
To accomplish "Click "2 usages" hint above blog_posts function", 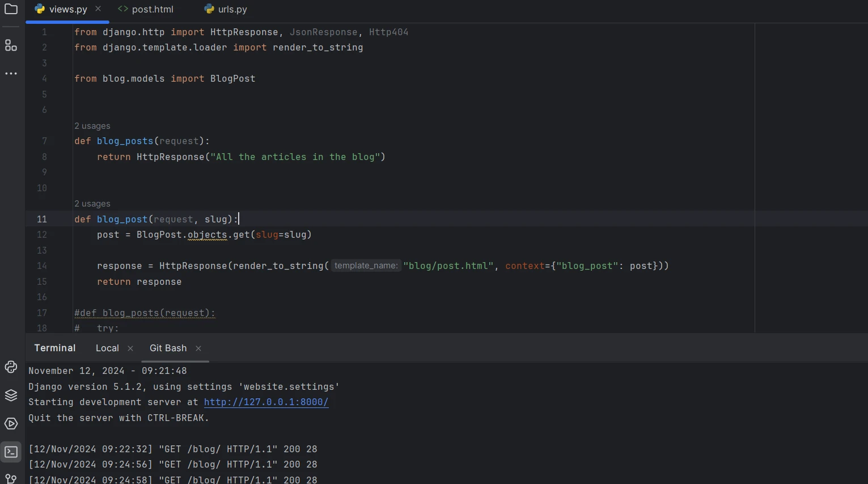I will click(x=92, y=126).
